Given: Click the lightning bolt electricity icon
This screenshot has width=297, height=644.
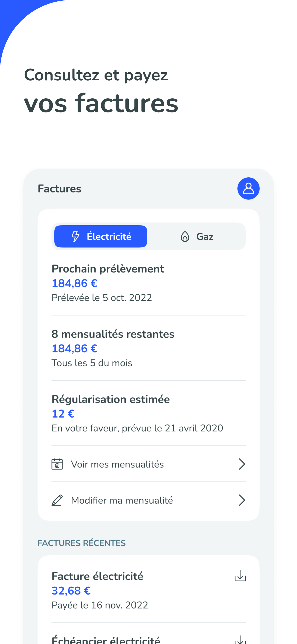Looking at the screenshot, I should tap(76, 236).
